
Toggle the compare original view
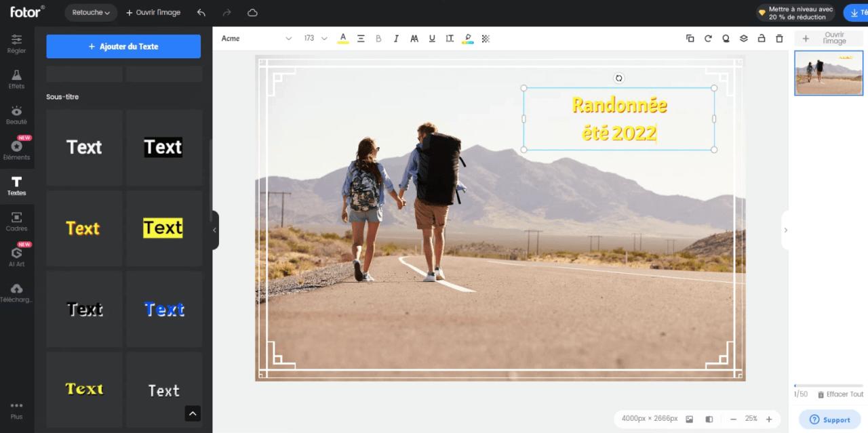[709, 419]
